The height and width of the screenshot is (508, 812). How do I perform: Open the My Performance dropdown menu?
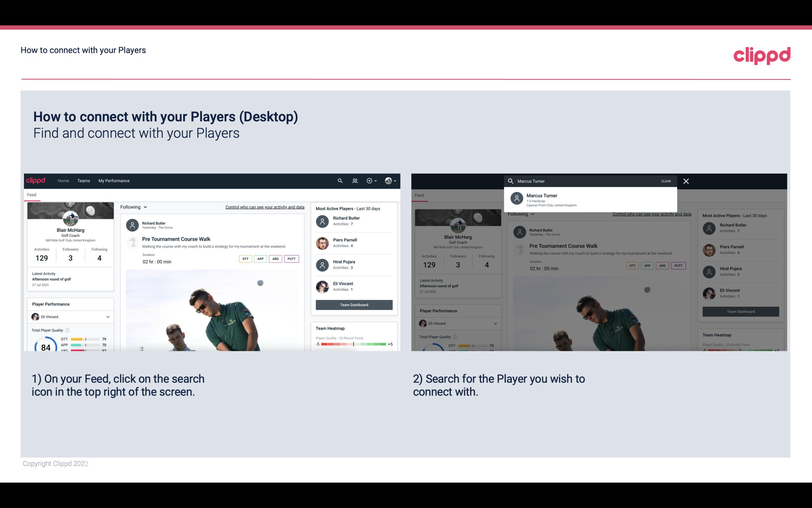coord(113,181)
